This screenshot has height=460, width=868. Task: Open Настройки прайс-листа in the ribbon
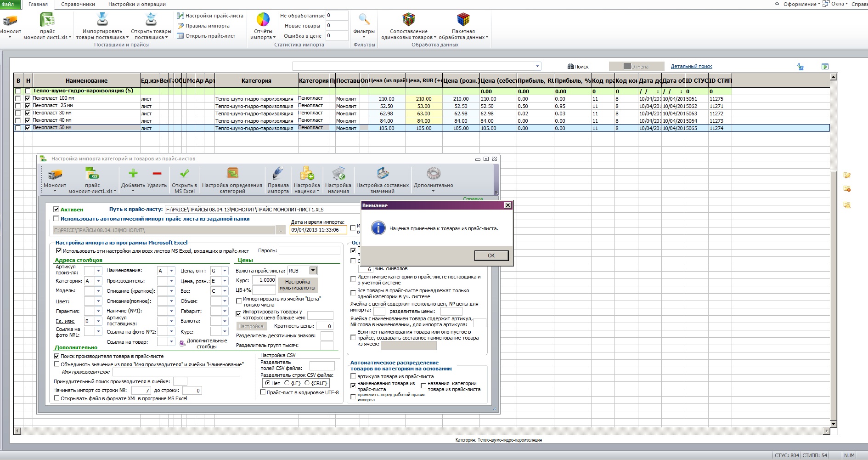(210, 16)
